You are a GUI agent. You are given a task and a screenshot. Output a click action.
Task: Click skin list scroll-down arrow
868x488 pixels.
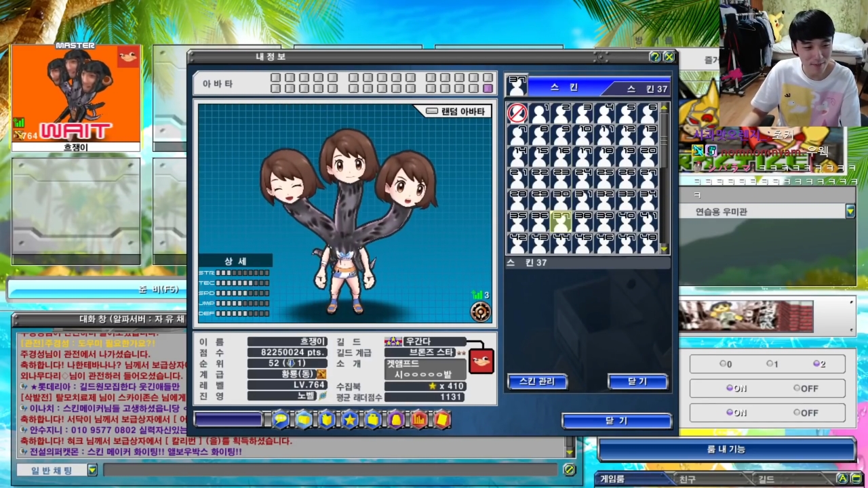tap(664, 249)
